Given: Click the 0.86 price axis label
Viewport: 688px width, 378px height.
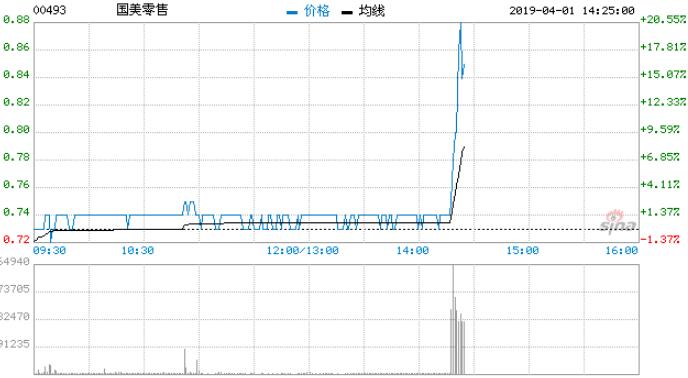Looking at the screenshot, I should tap(16, 47).
